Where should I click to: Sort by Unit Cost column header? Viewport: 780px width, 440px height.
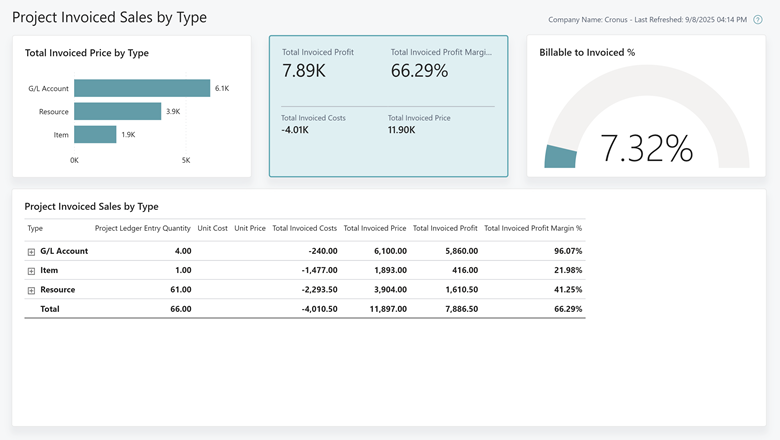click(212, 228)
